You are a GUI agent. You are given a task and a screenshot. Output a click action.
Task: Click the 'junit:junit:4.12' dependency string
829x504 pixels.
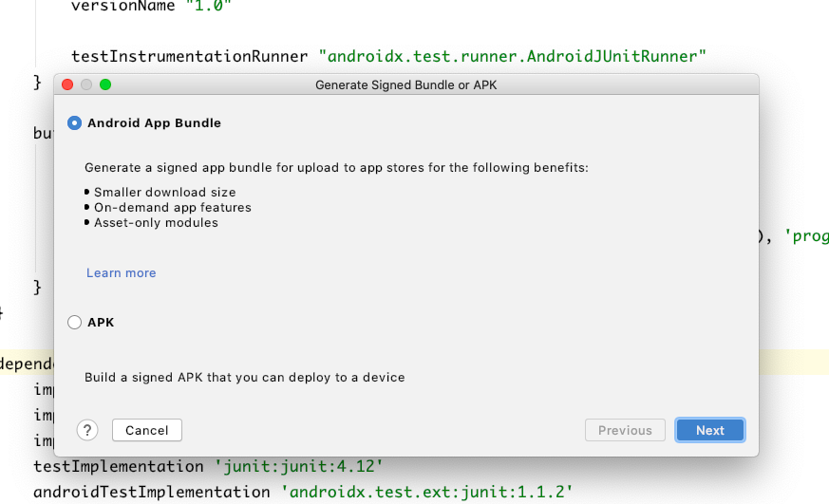coord(298,466)
